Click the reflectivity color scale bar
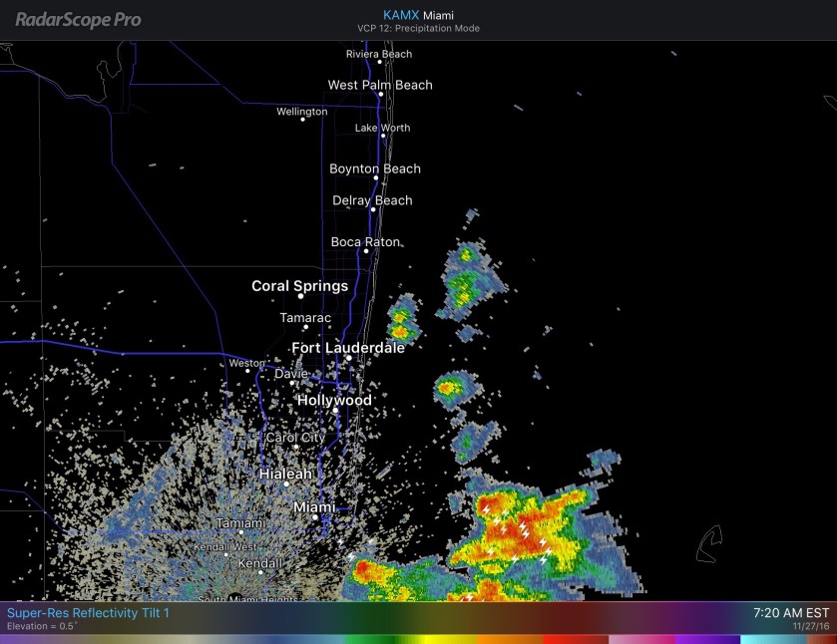Viewport: 837px width, 644px height. (418, 639)
